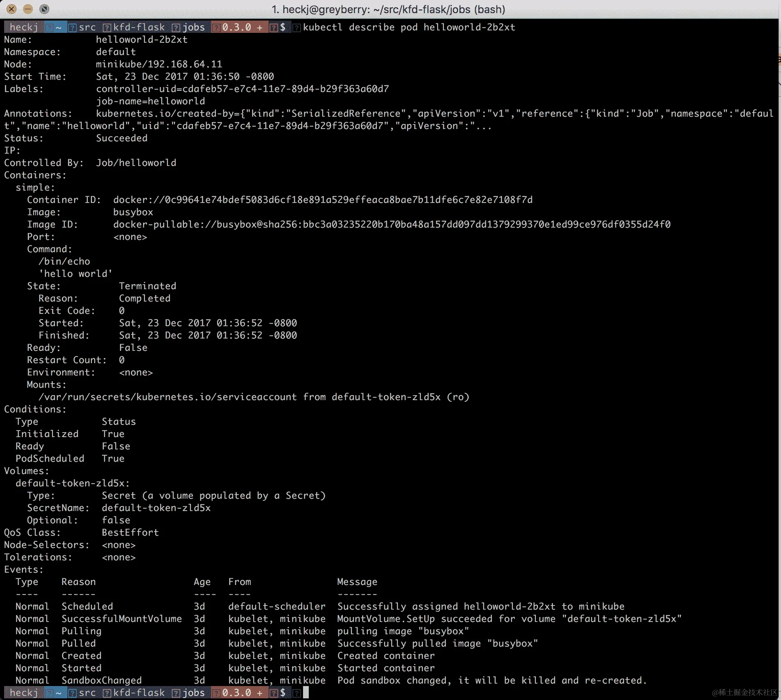Click the 'hello world' argument line
This screenshot has width=781, height=700.
click(76, 274)
